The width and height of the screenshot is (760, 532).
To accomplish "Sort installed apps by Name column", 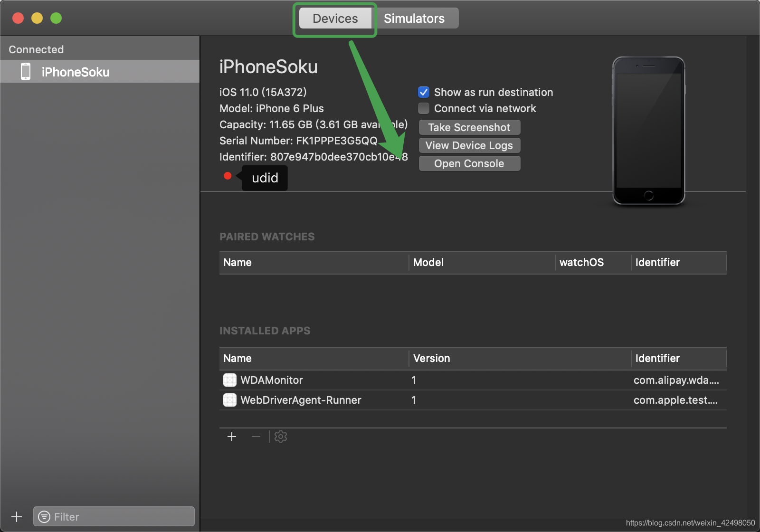I will tap(313, 358).
